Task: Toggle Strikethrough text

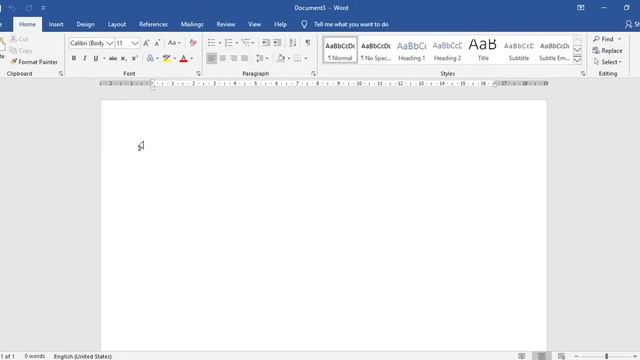Action: (x=113, y=58)
